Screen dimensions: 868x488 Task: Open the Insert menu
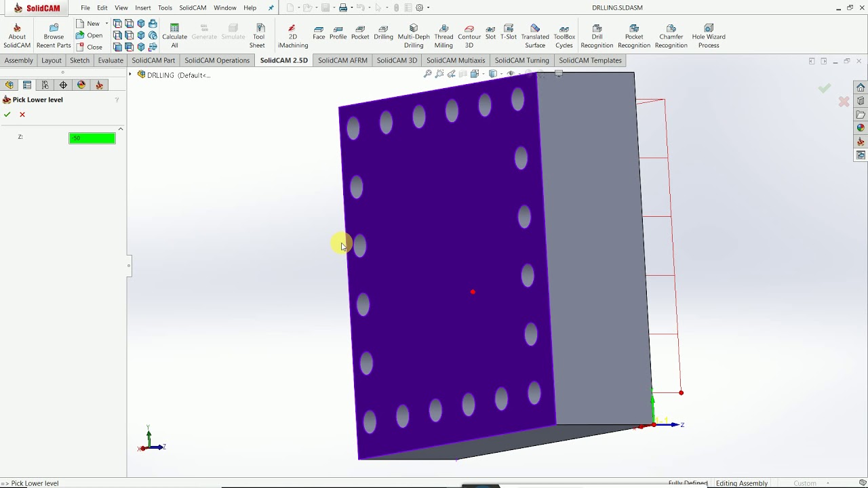[x=143, y=7]
